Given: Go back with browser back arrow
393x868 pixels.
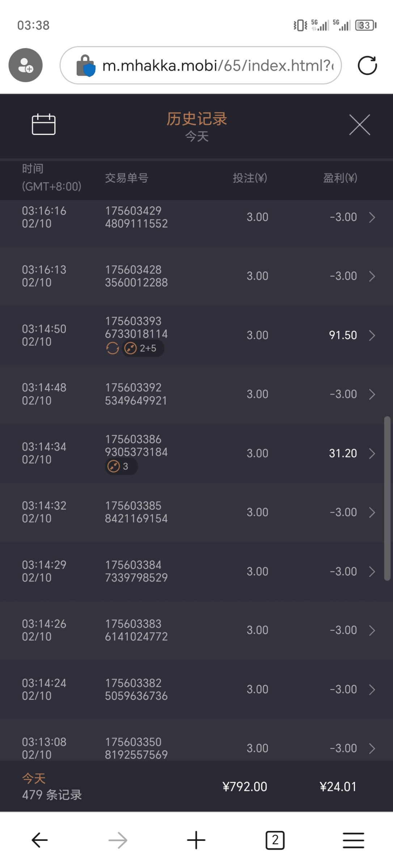Looking at the screenshot, I should 39,840.
